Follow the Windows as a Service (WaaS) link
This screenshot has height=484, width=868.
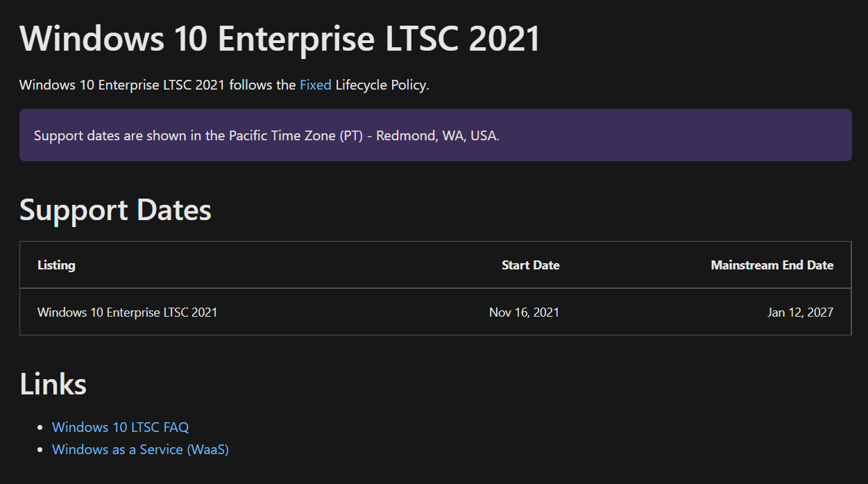click(140, 449)
